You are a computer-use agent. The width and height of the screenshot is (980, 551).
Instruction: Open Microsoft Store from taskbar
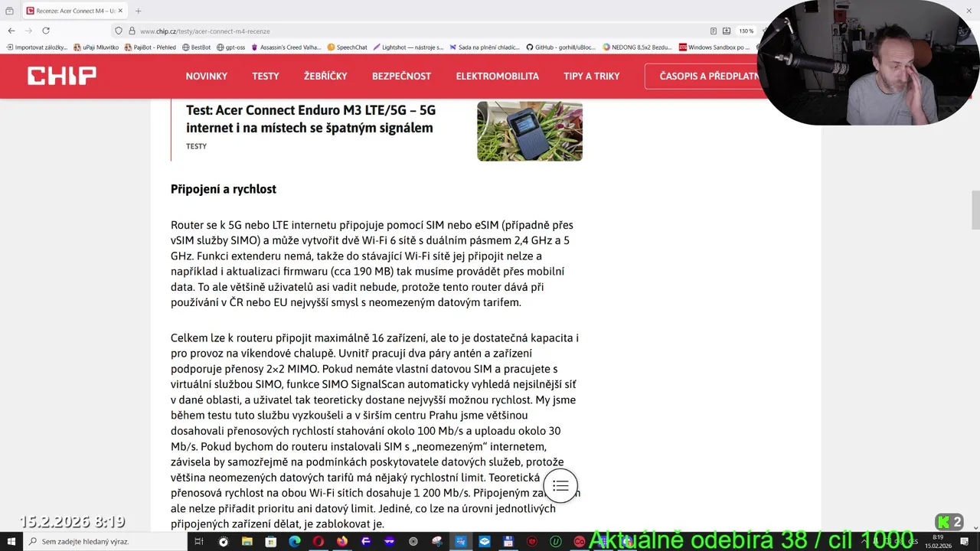pos(270,541)
